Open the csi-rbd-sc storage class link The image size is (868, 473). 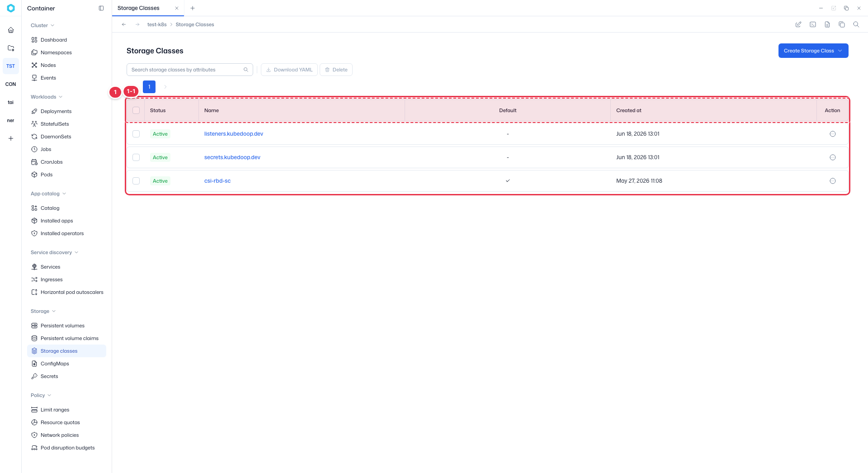(217, 181)
